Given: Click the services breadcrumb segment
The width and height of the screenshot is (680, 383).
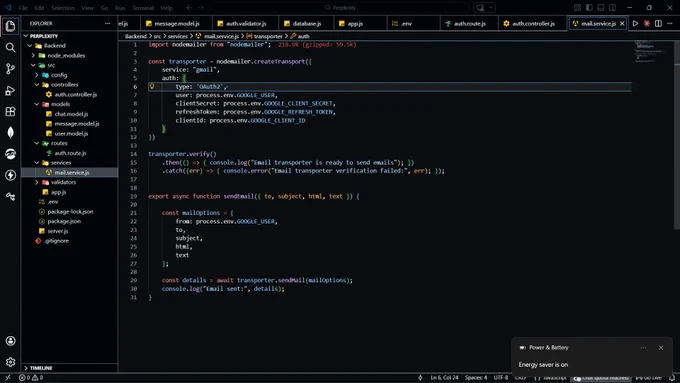Looking at the screenshot, I should (x=178, y=36).
